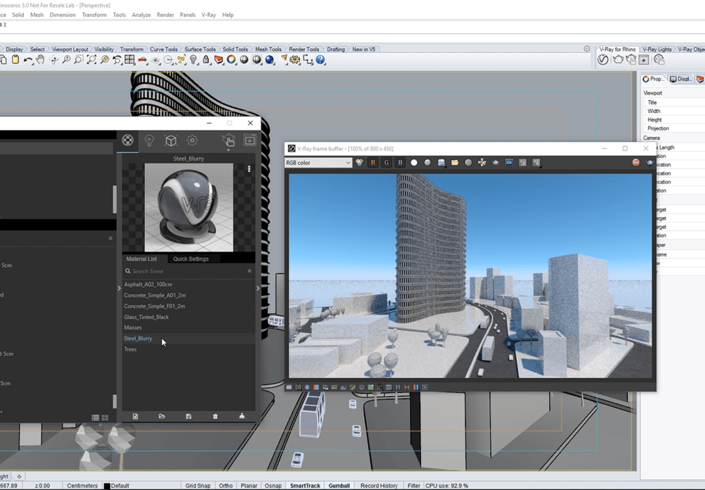Open the Lights tab (bulb) in asset editor
The height and width of the screenshot is (490, 705).
tap(149, 141)
